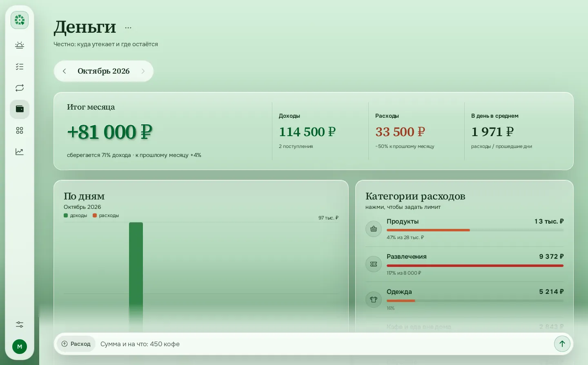The image size is (588, 365).
Task: Toggle the Расход entry type button
Action: pos(76,344)
